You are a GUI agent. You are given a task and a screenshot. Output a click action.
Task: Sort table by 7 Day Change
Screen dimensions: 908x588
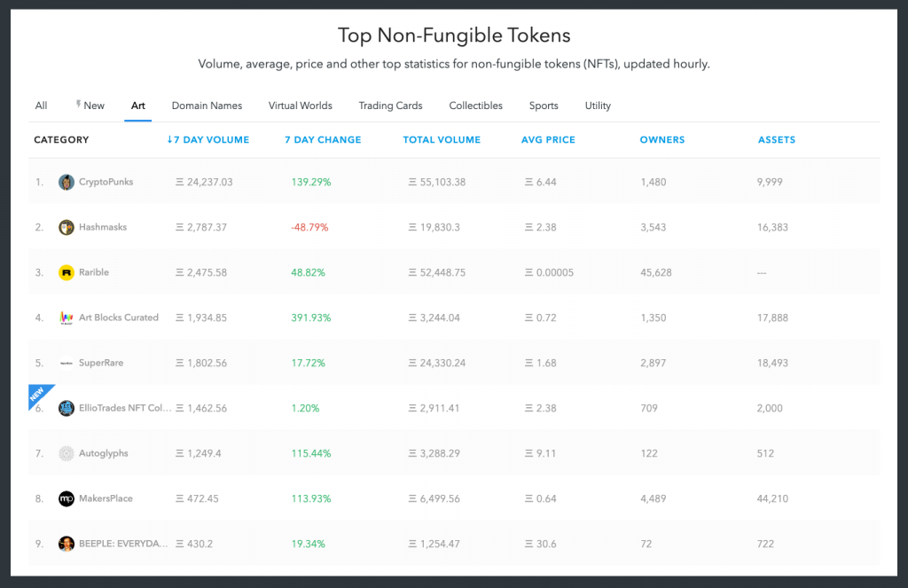(323, 139)
